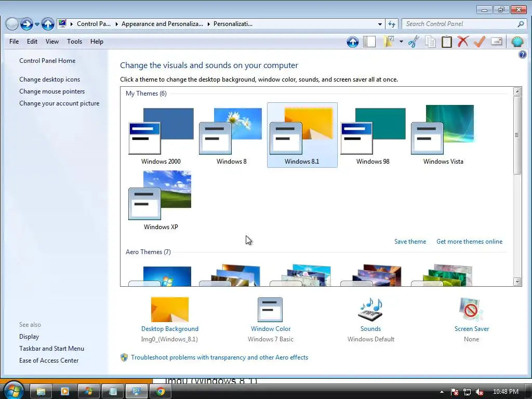Open the recent pages dropdown beside Forward
Screen dimensions: 532x399
(x=37, y=24)
